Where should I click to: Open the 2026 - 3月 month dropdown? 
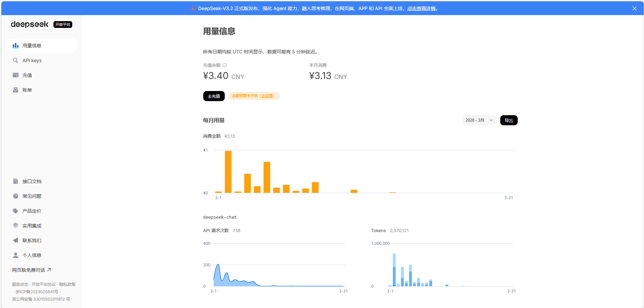pyautogui.click(x=479, y=120)
